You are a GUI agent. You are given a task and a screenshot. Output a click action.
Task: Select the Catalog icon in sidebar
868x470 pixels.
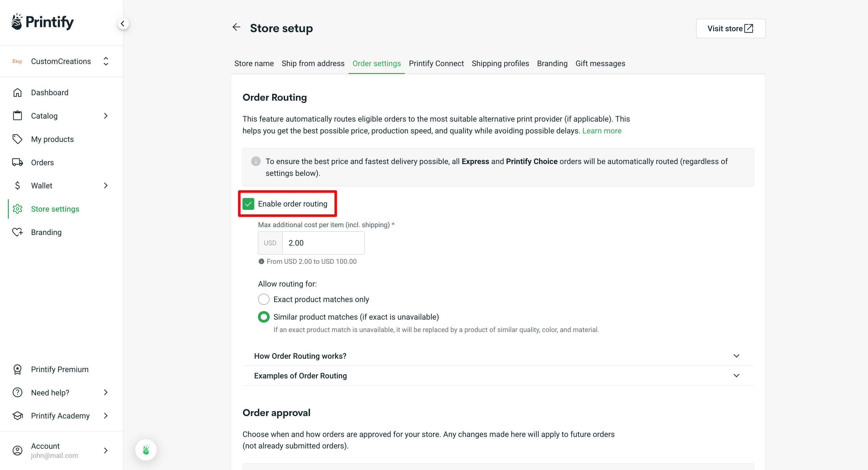17,116
